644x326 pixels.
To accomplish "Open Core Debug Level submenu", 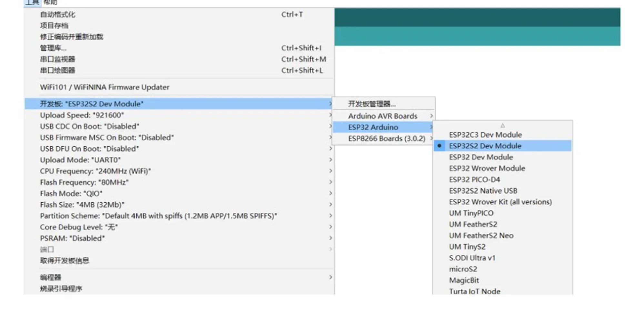I will click(x=179, y=227).
